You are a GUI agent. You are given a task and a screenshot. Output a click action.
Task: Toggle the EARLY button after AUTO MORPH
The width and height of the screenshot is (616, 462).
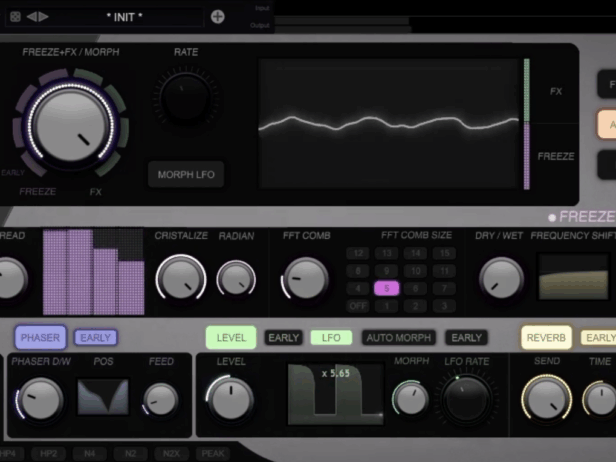[x=467, y=337]
